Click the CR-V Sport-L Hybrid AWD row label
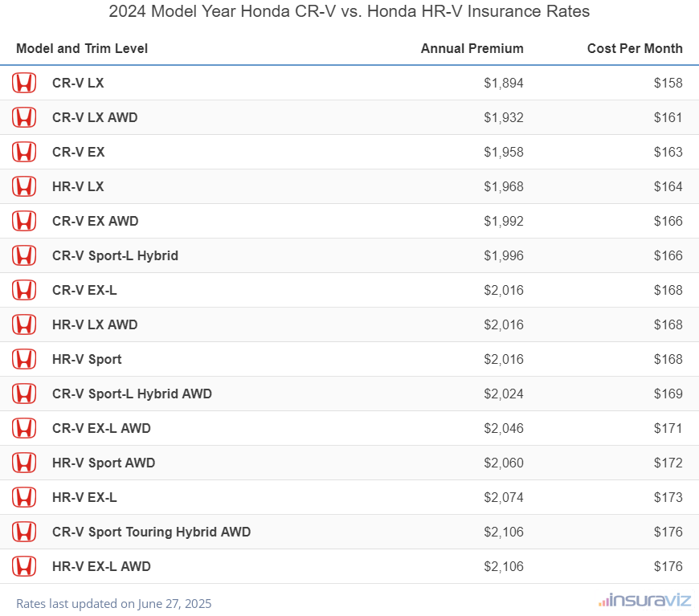Image resolution: width=699 pixels, height=616 pixels. [132, 394]
